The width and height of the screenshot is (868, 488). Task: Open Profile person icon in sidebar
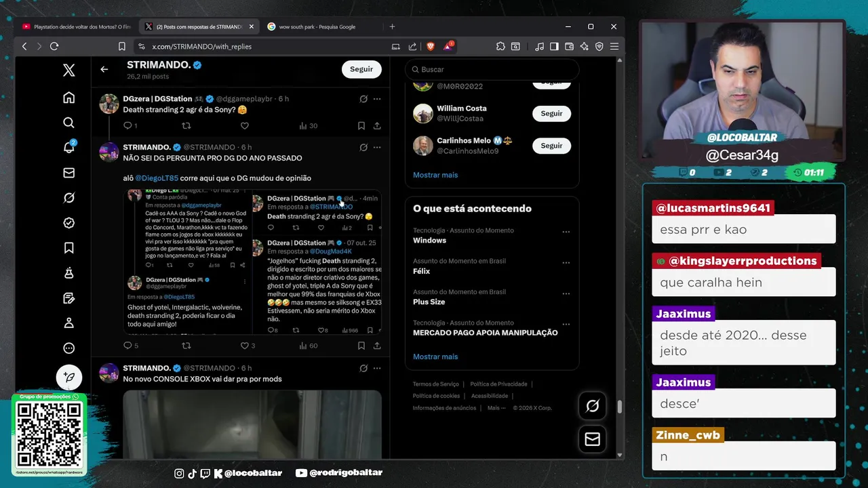(x=68, y=323)
